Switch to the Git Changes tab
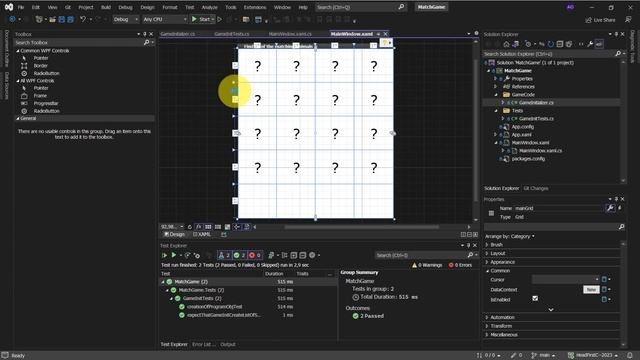 [536, 189]
